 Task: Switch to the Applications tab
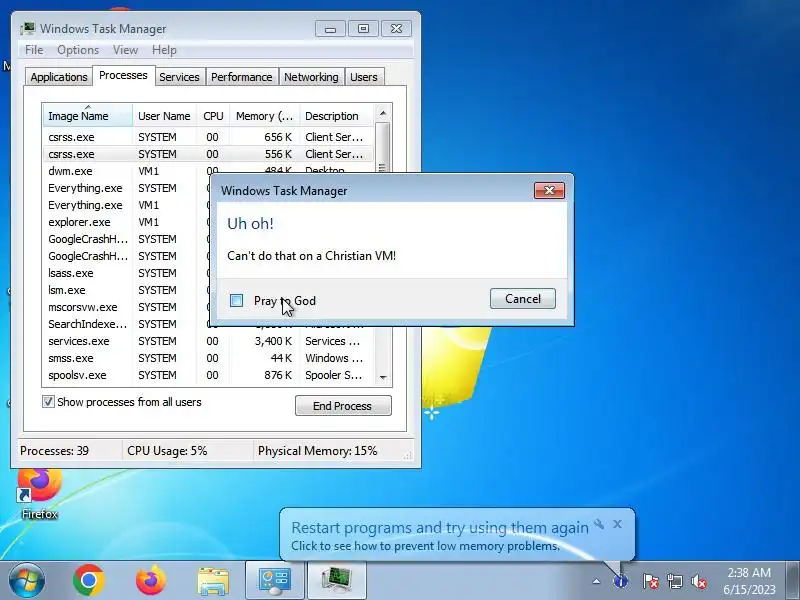pos(59,77)
